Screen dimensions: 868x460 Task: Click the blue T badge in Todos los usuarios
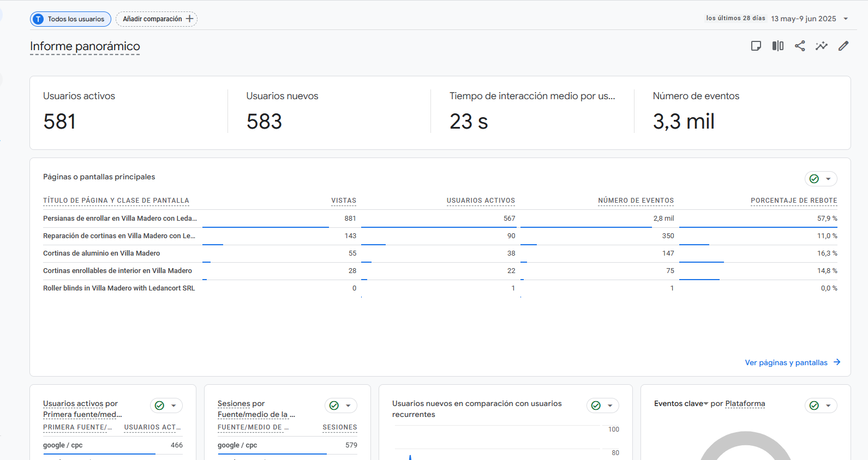pos(38,19)
